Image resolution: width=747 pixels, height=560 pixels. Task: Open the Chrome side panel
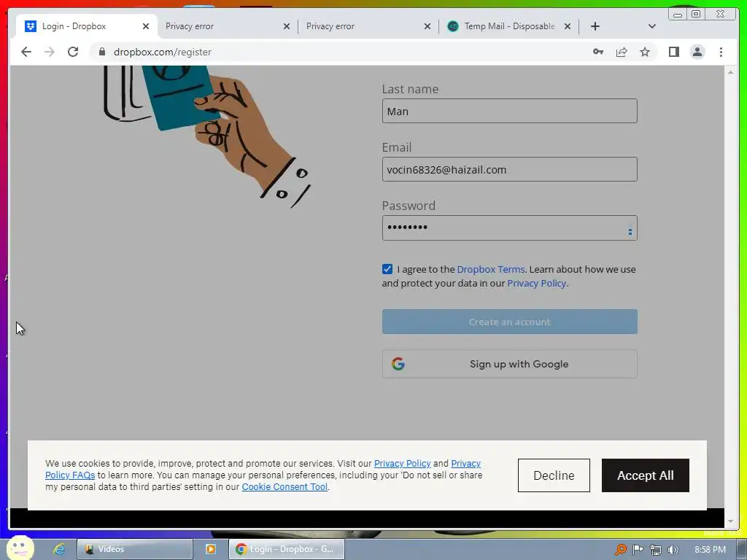pyautogui.click(x=673, y=52)
